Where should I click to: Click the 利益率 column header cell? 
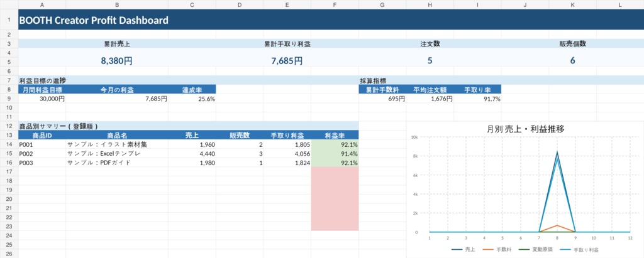tap(335, 135)
